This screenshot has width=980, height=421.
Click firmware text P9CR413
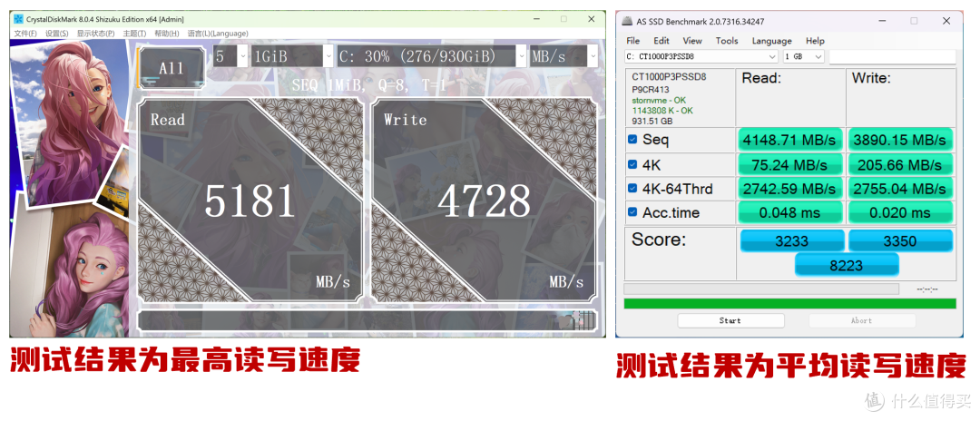pos(651,89)
